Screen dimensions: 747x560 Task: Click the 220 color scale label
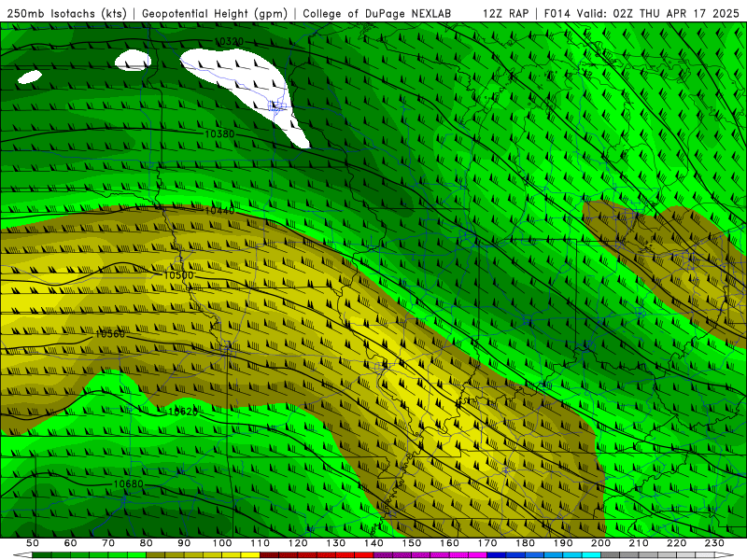pos(676,543)
